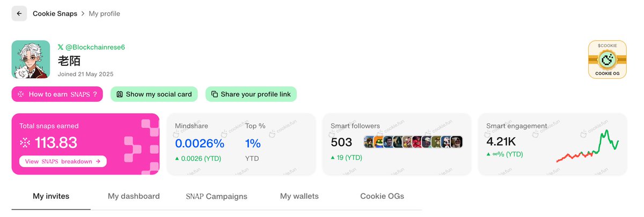This screenshot has width=644, height=217.
Task: Click the Smart engagement chart line
Action: pyautogui.click(x=587, y=146)
